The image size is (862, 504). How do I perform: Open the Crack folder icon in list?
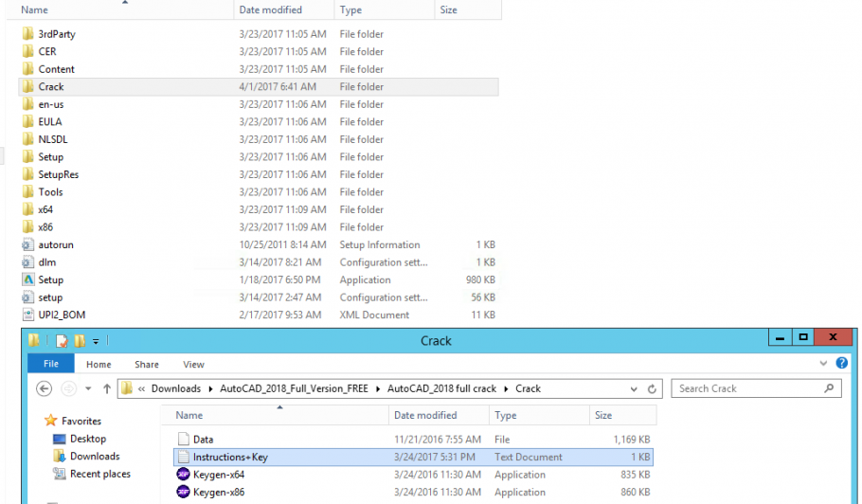[x=28, y=86]
